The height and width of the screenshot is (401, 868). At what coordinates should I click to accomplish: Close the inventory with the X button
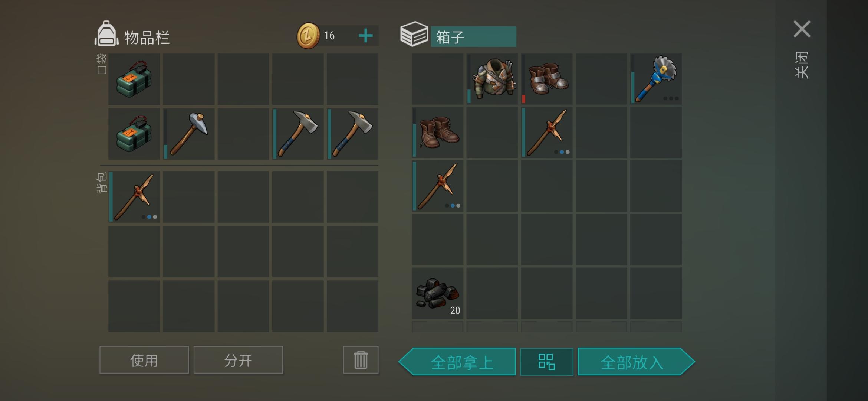click(x=802, y=29)
